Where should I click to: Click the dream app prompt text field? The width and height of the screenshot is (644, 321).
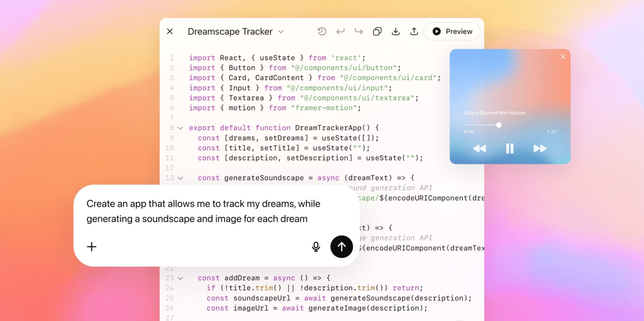coord(203,211)
